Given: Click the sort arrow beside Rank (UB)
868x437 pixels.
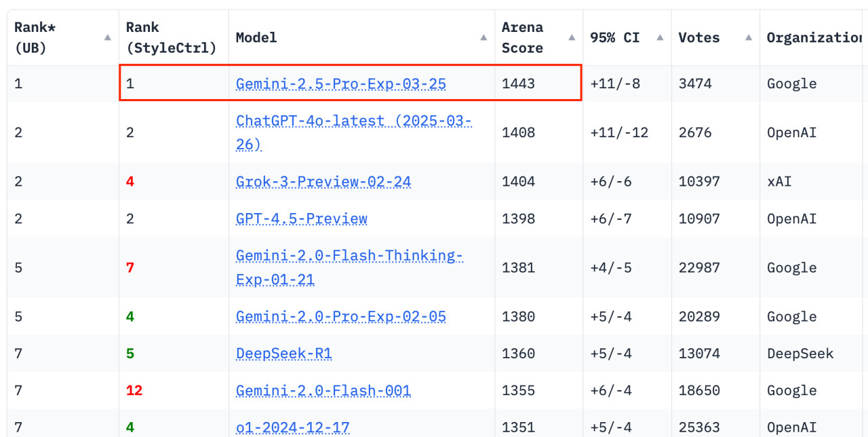Looking at the screenshot, I should pyautogui.click(x=107, y=38).
